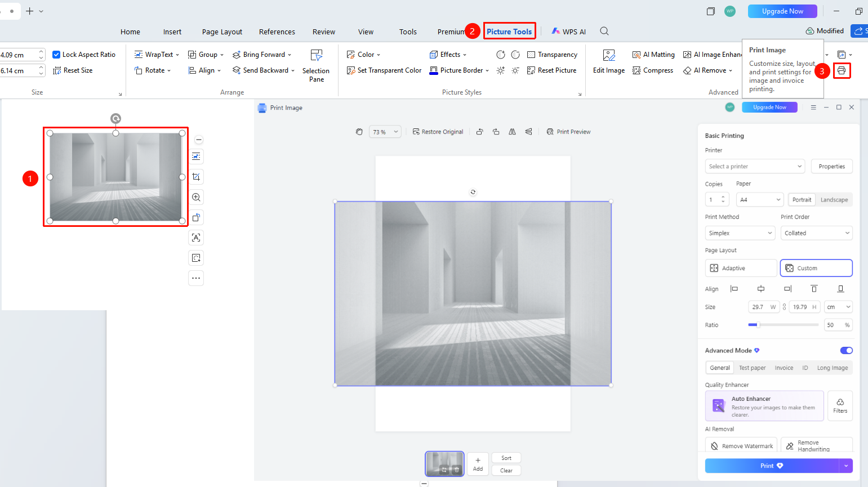Click the align left icon in Page Layout
The height and width of the screenshot is (487, 868).
click(734, 289)
